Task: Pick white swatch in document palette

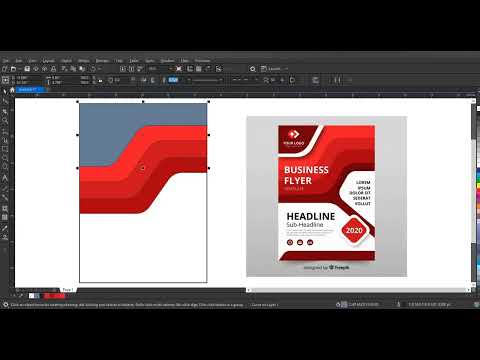Action: point(31,296)
